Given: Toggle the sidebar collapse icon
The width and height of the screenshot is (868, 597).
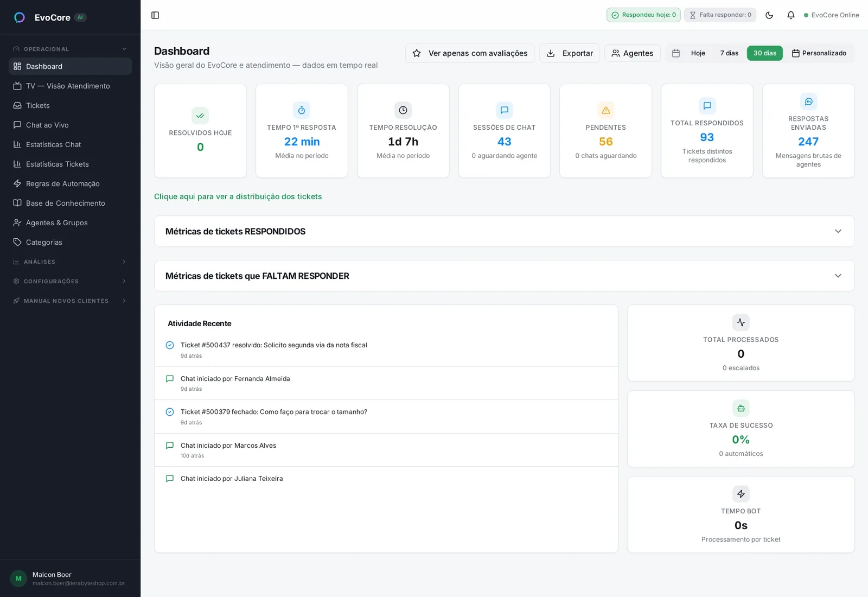Looking at the screenshot, I should [x=155, y=15].
